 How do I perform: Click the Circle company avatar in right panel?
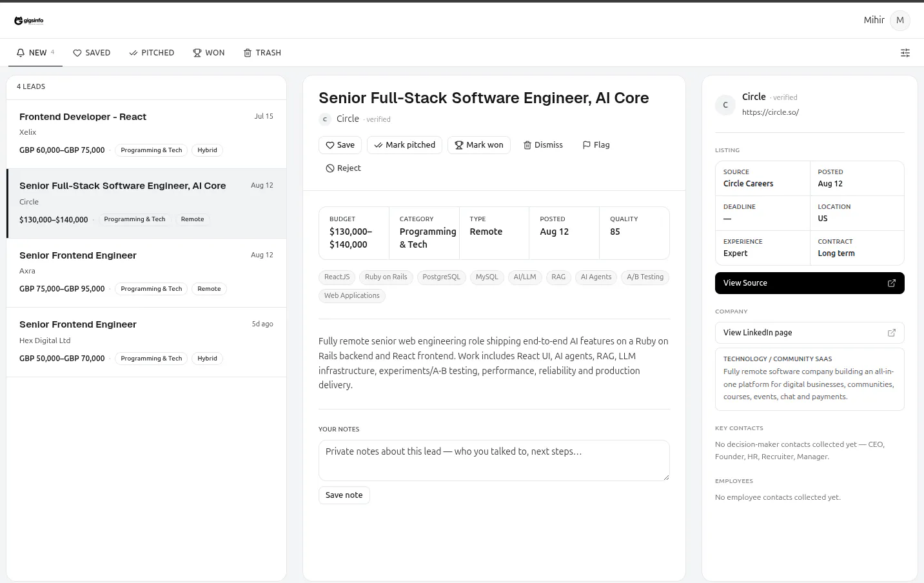pos(725,104)
